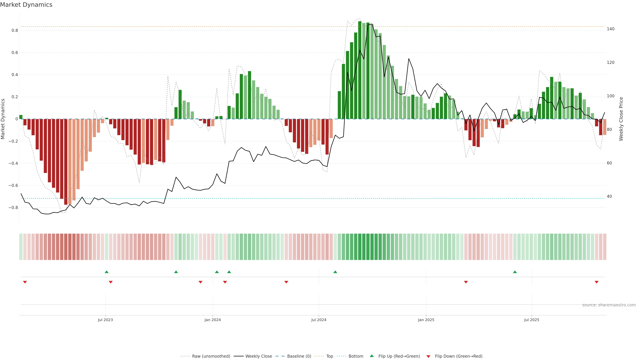Click the green flip-up marker nearest Jul 2023
The height and width of the screenshot is (362, 644).
[x=106, y=272]
